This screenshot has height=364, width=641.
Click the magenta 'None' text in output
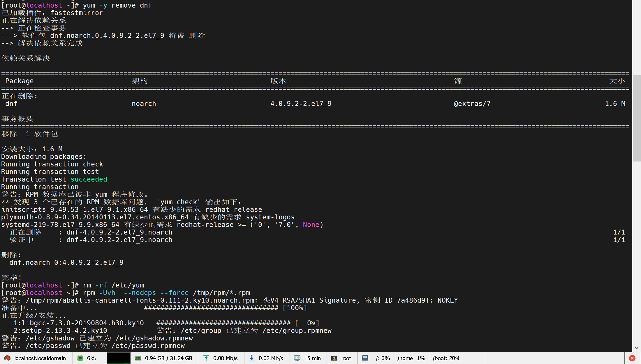point(311,225)
